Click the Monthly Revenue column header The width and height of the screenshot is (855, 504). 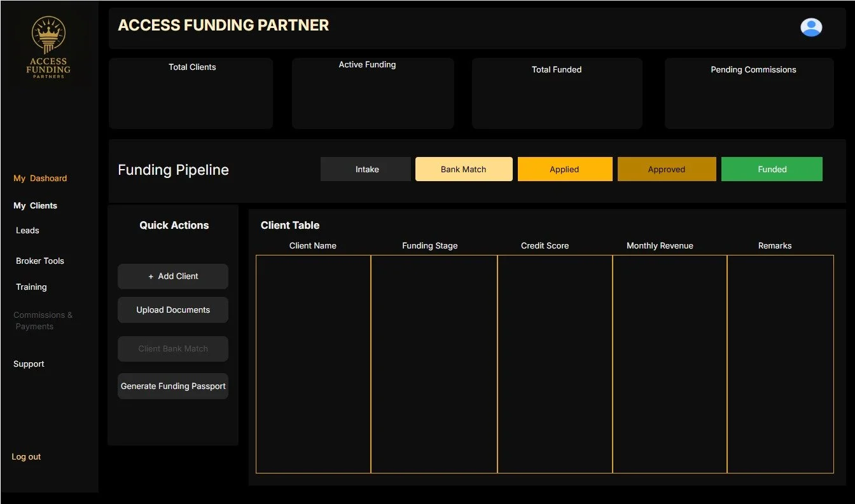(660, 246)
